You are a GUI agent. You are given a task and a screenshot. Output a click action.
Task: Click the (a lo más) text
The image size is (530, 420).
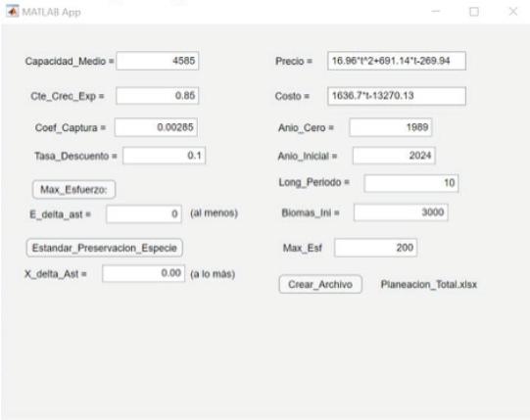tap(213, 274)
